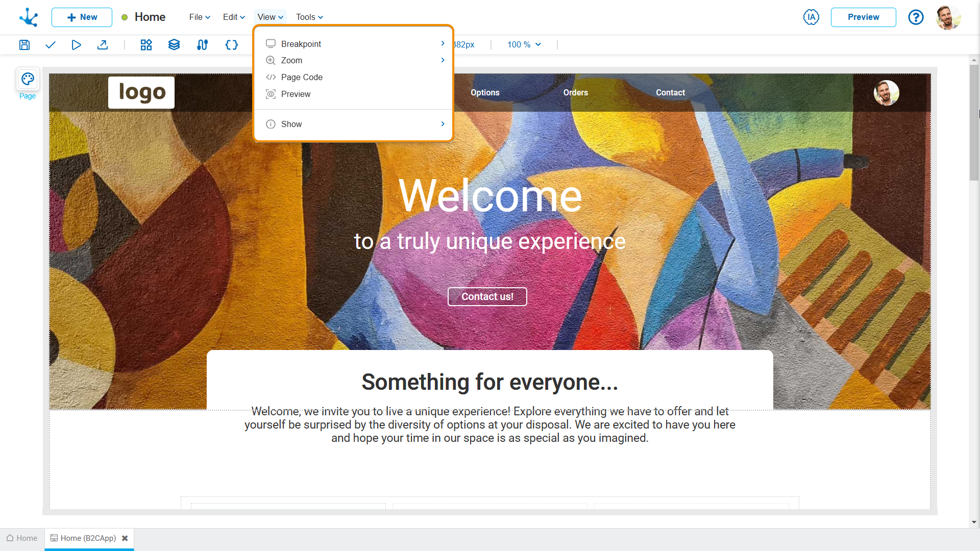The width and height of the screenshot is (980, 551).
Task: Open the widgets components icon
Action: pyautogui.click(x=146, y=45)
